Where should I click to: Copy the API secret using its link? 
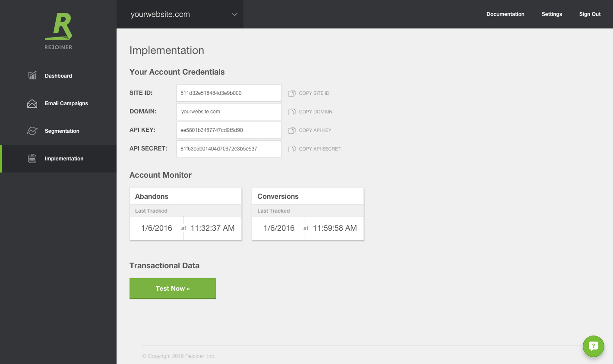319,149
